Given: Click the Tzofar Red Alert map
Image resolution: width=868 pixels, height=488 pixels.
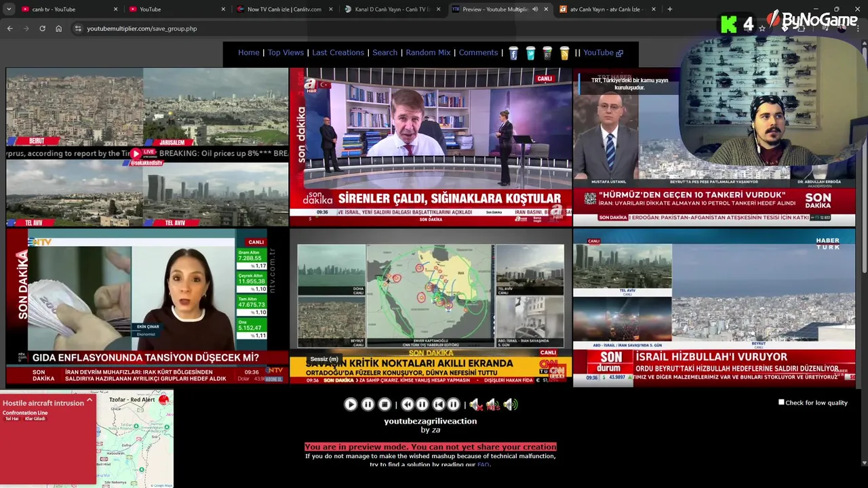Looking at the screenshot, I should pyautogui.click(x=135, y=439).
